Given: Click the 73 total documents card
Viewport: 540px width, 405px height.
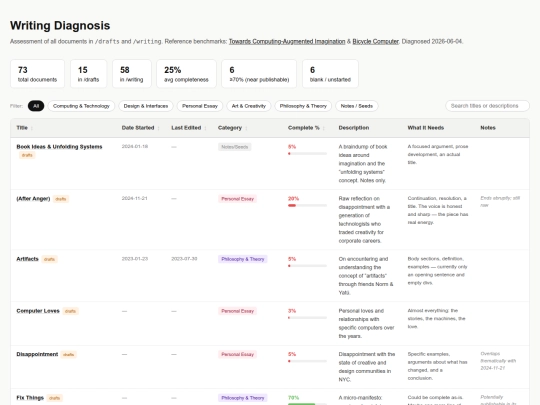Looking at the screenshot, I should click(x=38, y=74).
